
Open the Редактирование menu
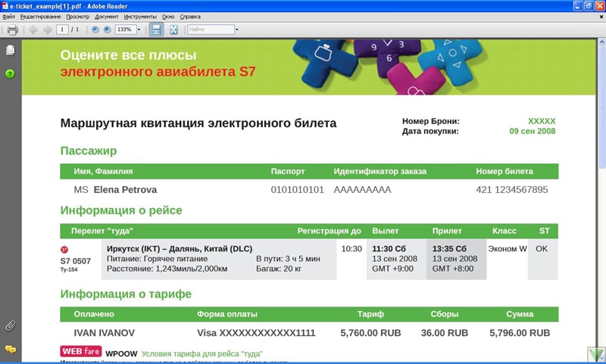41,17
